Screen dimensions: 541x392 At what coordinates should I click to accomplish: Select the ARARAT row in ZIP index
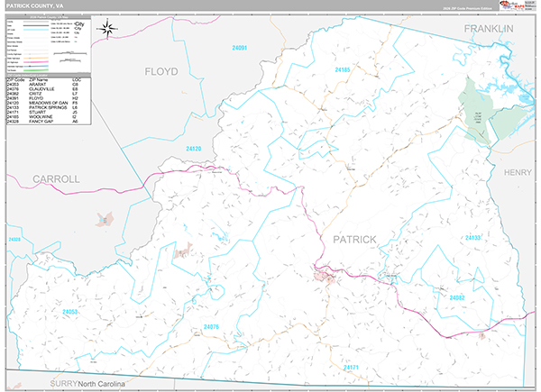[x=49, y=84]
